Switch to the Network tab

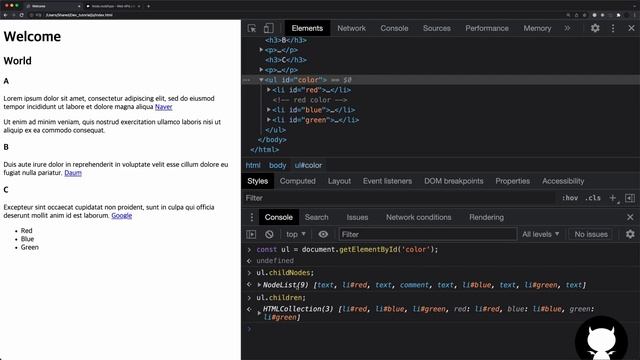click(x=351, y=28)
